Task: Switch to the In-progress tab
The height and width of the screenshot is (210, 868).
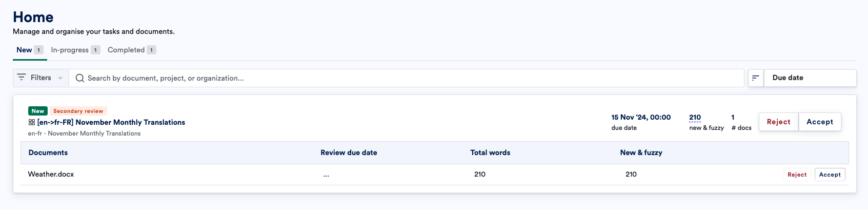Action: click(75, 50)
